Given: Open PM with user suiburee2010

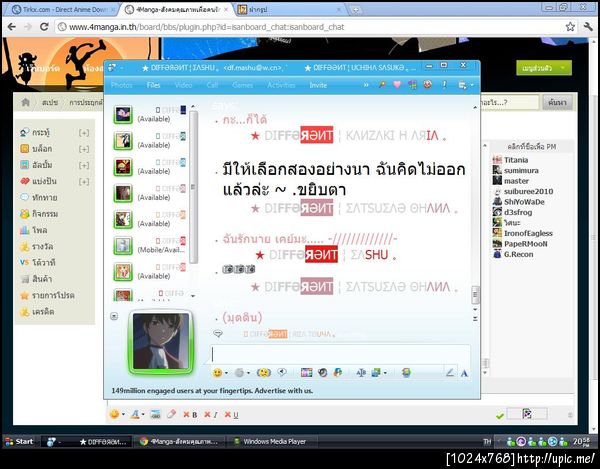Looking at the screenshot, I should pyautogui.click(x=528, y=191).
